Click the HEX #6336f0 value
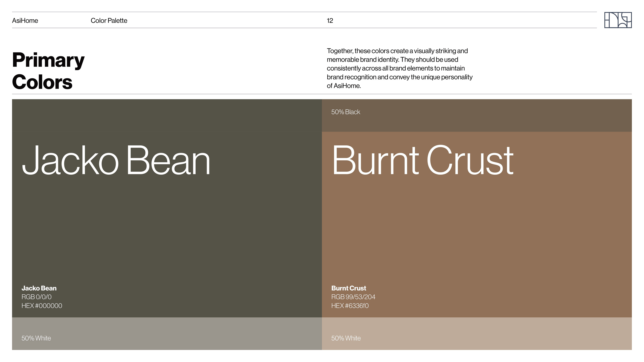 point(350,306)
